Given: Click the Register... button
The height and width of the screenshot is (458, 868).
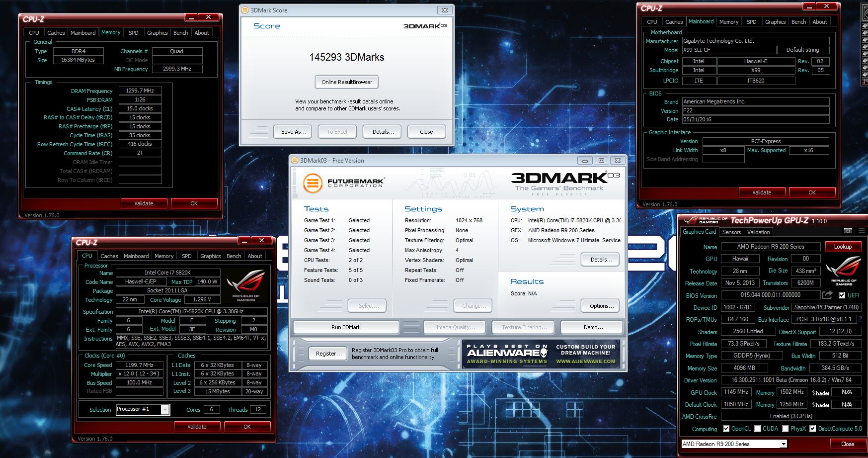Looking at the screenshot, I should 328,354.
